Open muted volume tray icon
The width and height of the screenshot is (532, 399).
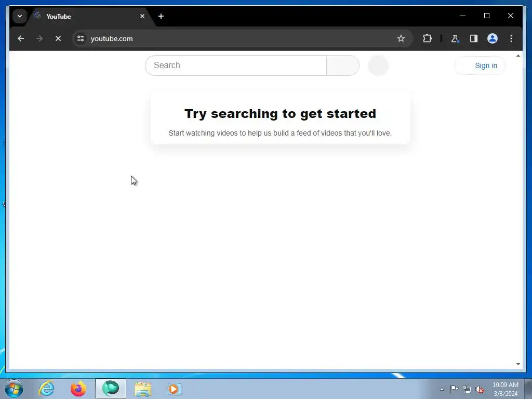[480, 390]
